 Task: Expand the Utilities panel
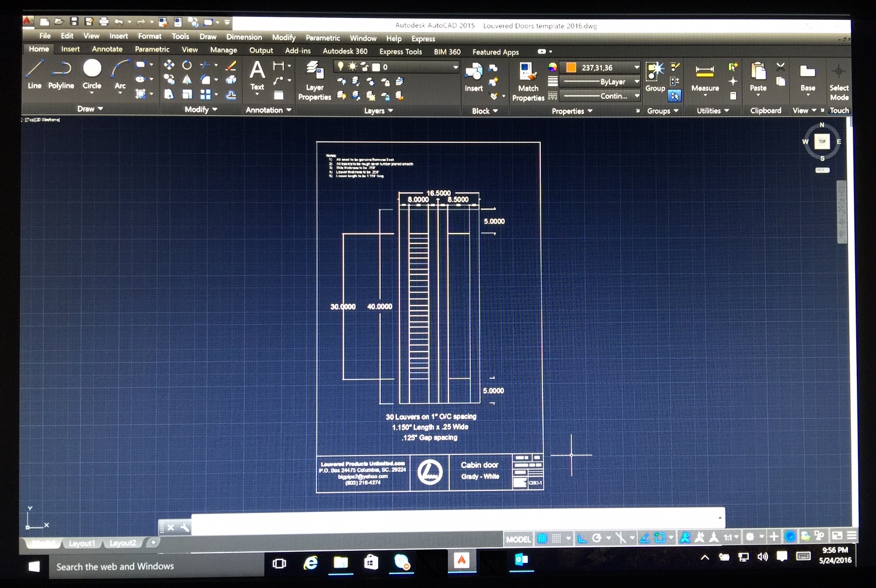pos(713,110)
